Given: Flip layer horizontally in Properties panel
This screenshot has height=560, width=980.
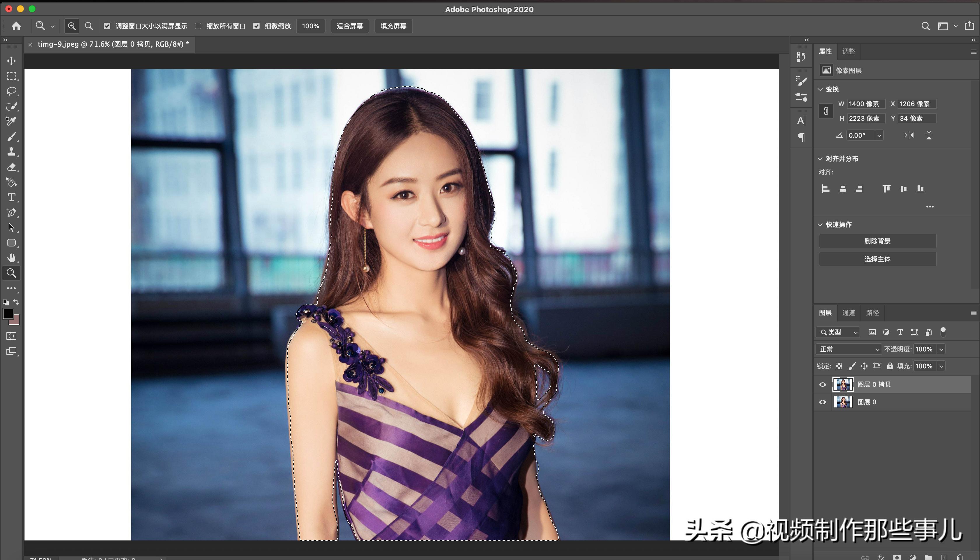Looking at the screenshot, I should pyautogui.click(x=909, y=135).
